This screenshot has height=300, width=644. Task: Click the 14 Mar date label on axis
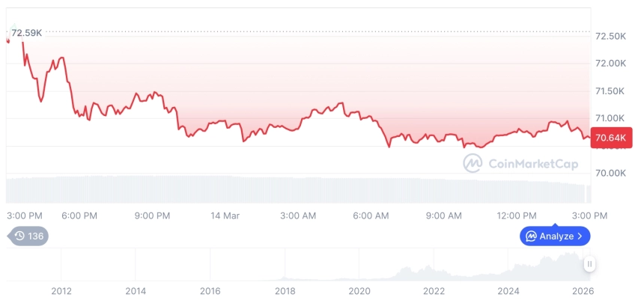[x=225, y=215]
